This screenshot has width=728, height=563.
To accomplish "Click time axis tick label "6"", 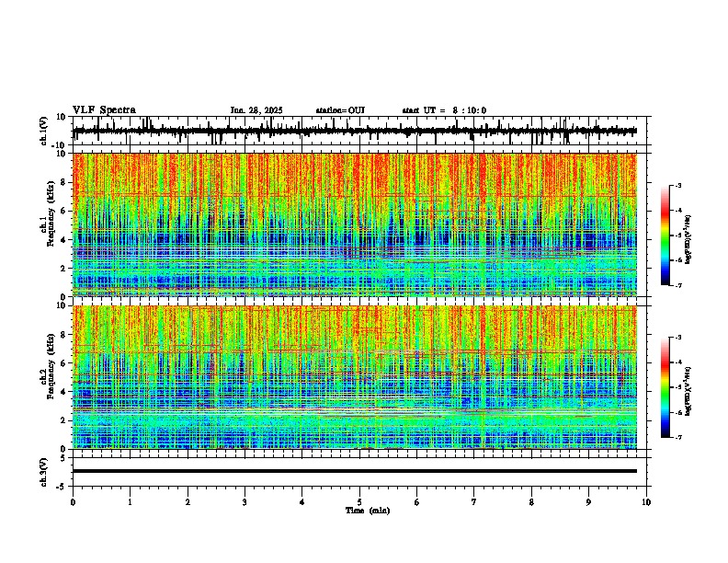I will click(x=417, y=502).
